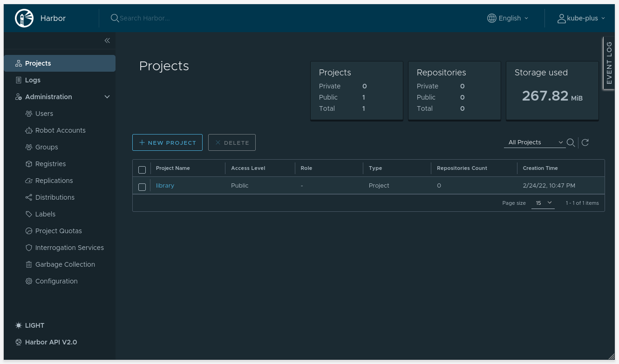This screenshot has width=619, height=364.
Task: Click NEW PROJECT button
Action: (x=167, y=142)
